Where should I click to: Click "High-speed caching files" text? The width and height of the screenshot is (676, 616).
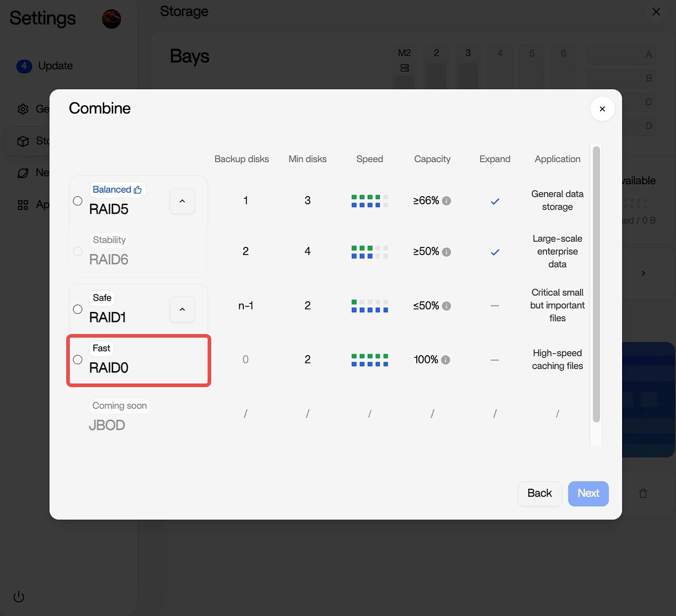(x=557, y=359)
